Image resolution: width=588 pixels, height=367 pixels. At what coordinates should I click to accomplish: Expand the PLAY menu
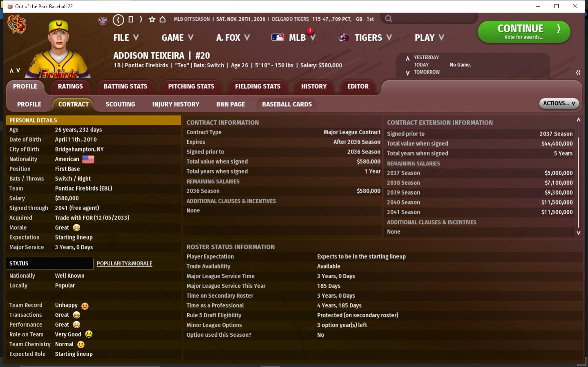[x=429, y=38]
